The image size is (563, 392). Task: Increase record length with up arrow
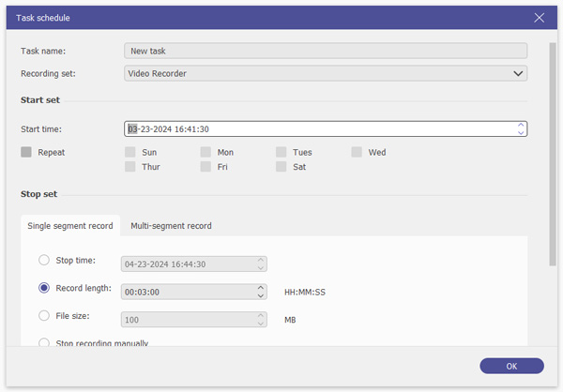261,288
